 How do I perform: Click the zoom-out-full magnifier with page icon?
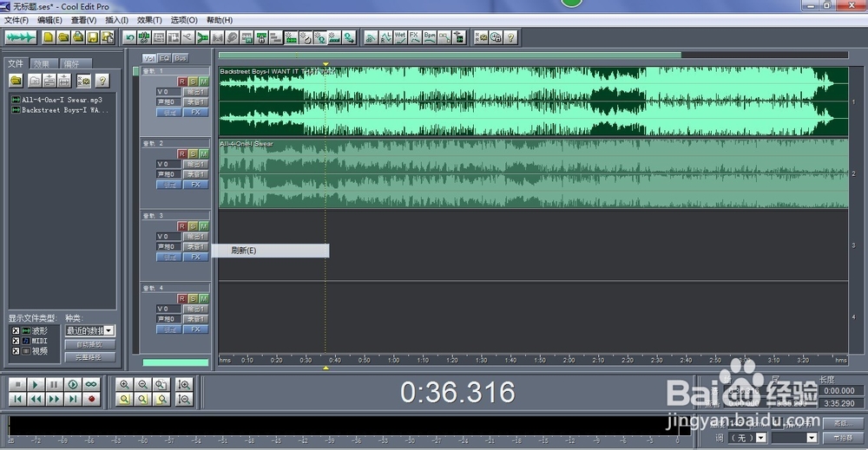tap(161, 384)
